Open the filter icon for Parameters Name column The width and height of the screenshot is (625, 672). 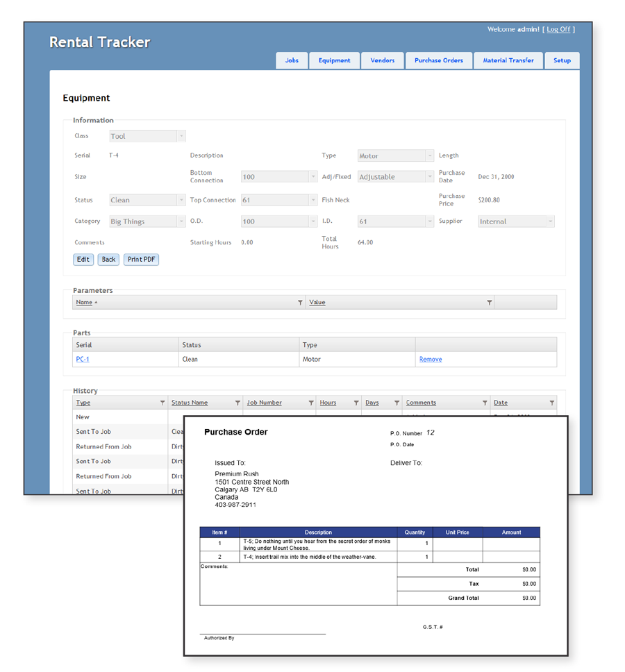[300, 303]
